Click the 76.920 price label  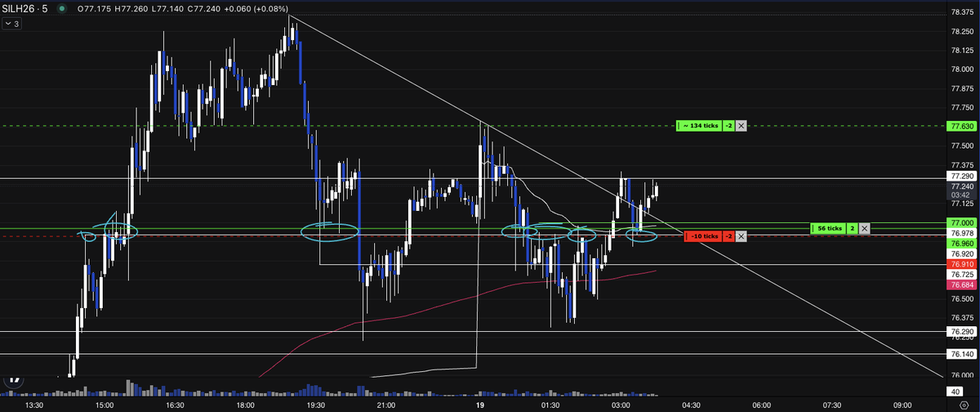click(960, 254)
